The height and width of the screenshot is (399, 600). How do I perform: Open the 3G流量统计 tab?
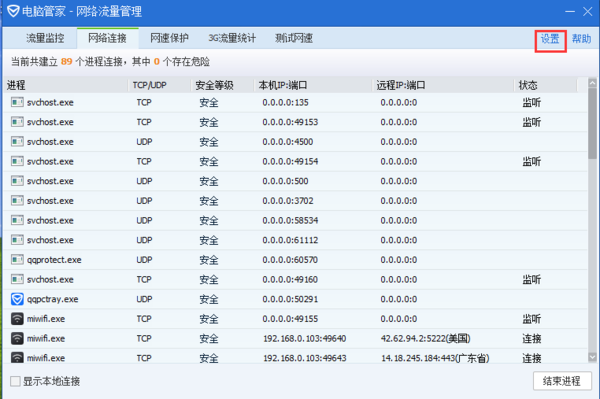[232, 38]
